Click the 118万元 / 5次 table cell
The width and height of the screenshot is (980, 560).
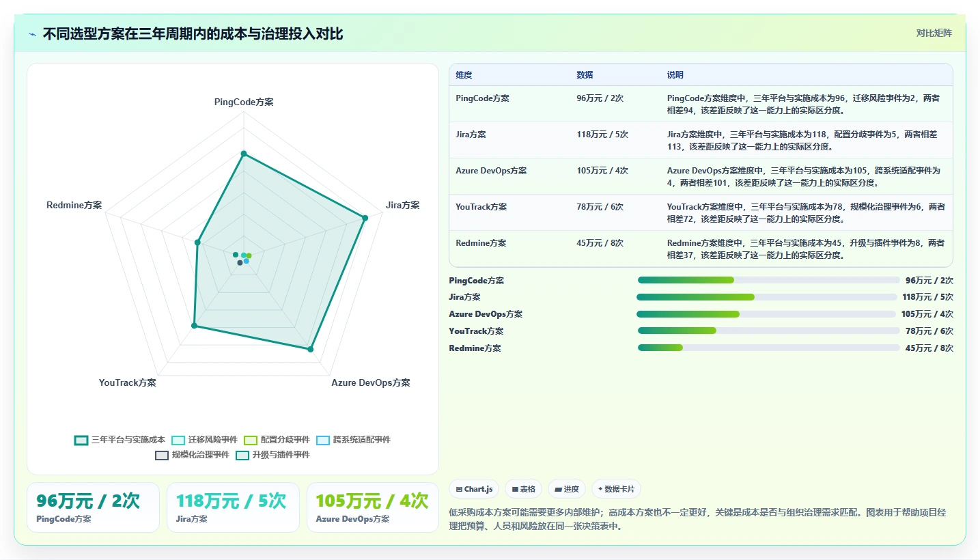pos(602,135)
